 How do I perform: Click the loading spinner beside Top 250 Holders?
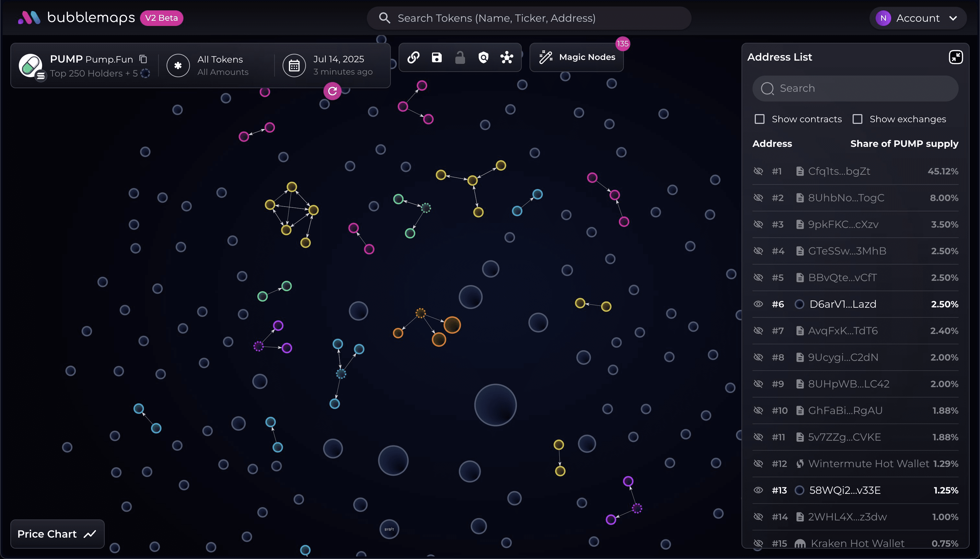(x=145, y=73)
